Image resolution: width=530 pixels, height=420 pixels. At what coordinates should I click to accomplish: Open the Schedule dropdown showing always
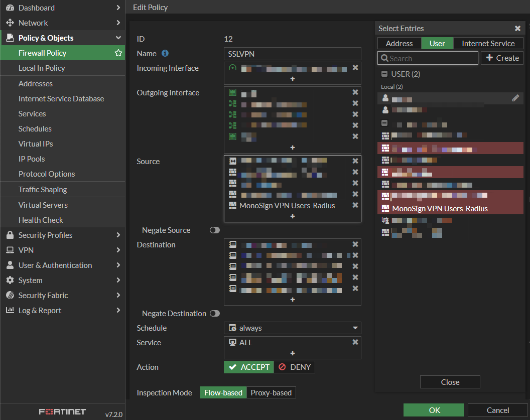[293, 328]
